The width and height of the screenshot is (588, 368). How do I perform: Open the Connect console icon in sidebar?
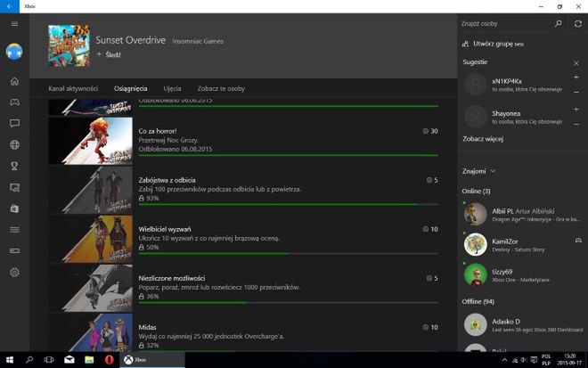(x=14, y=250)
